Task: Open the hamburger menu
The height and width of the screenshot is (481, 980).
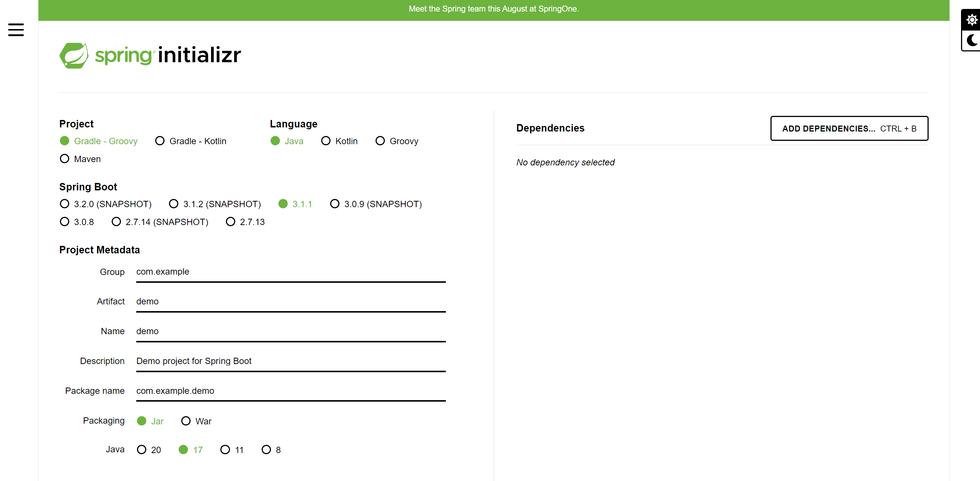Action: point(16,30)
